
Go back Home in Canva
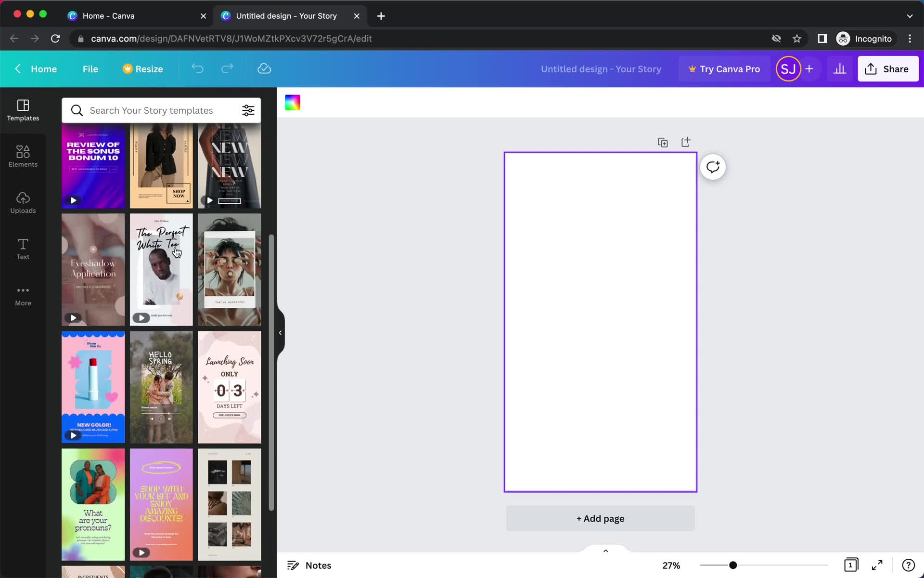pos(36,69)
